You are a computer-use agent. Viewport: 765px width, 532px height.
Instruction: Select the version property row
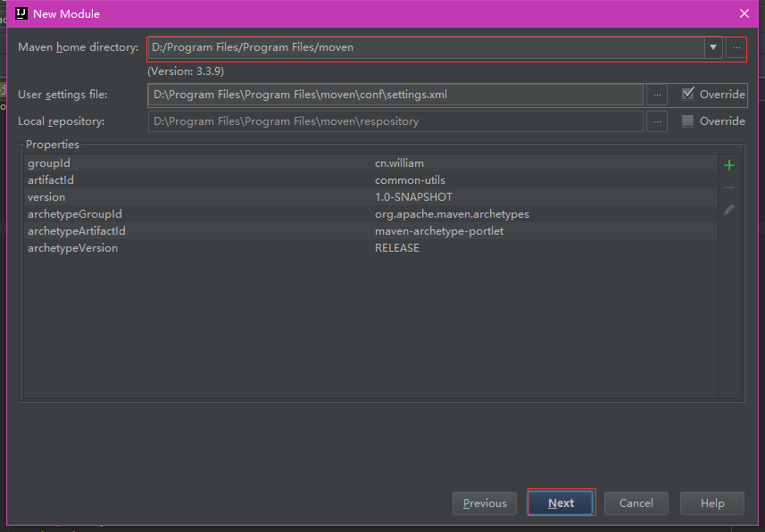pos(370,197)
